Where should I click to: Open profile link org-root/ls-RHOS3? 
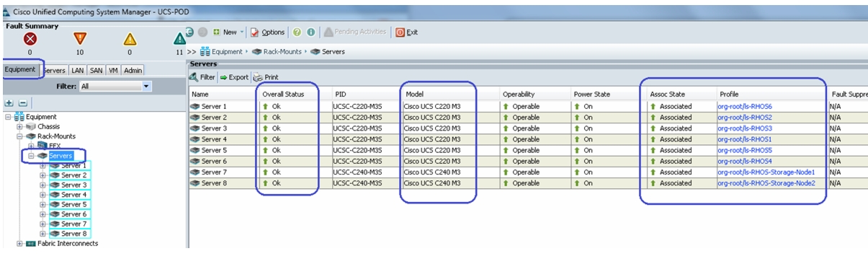[744, 128]
